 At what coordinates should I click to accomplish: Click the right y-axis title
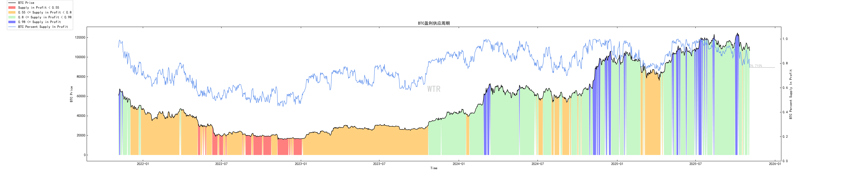tap(791, 94)
